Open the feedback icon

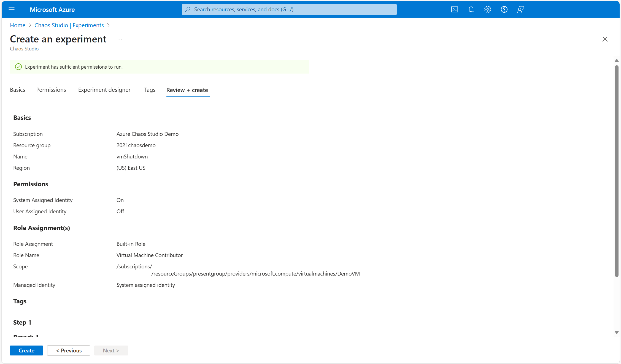tap(520, 10)
